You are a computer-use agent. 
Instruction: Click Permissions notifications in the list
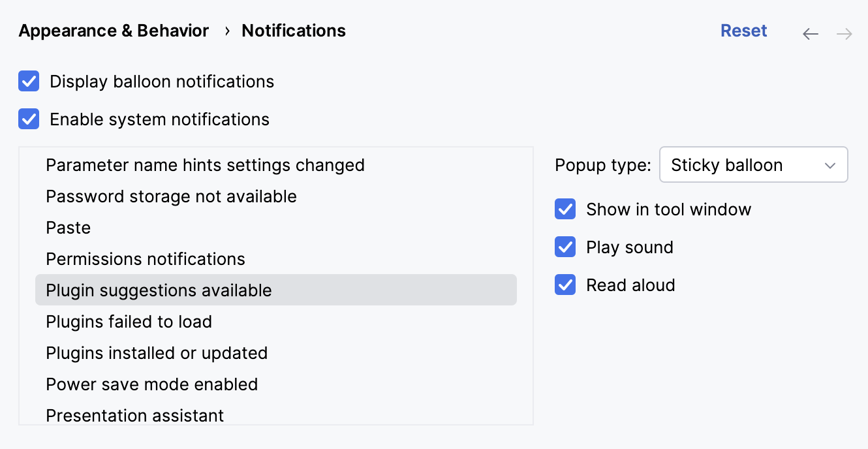[145, 258]
